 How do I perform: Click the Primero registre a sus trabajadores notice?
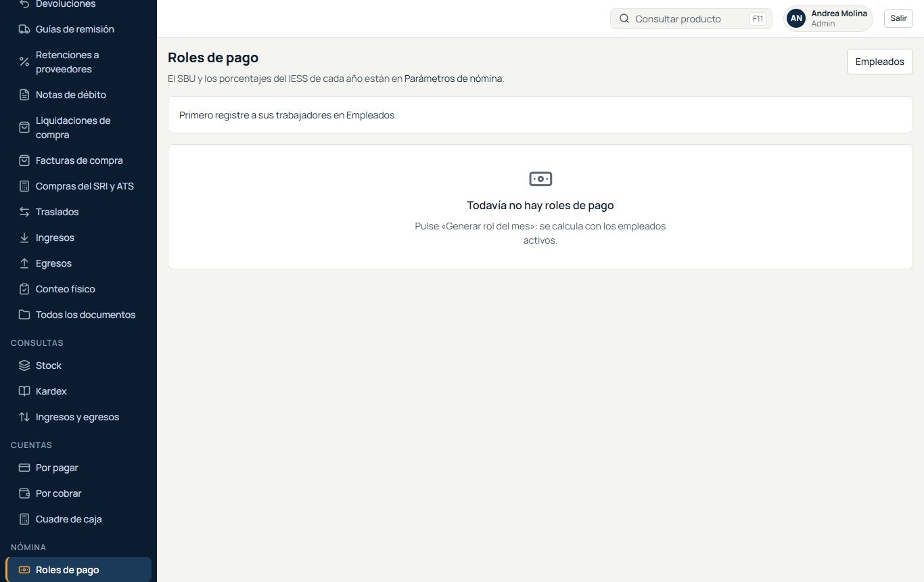click(x=540, y=115)
